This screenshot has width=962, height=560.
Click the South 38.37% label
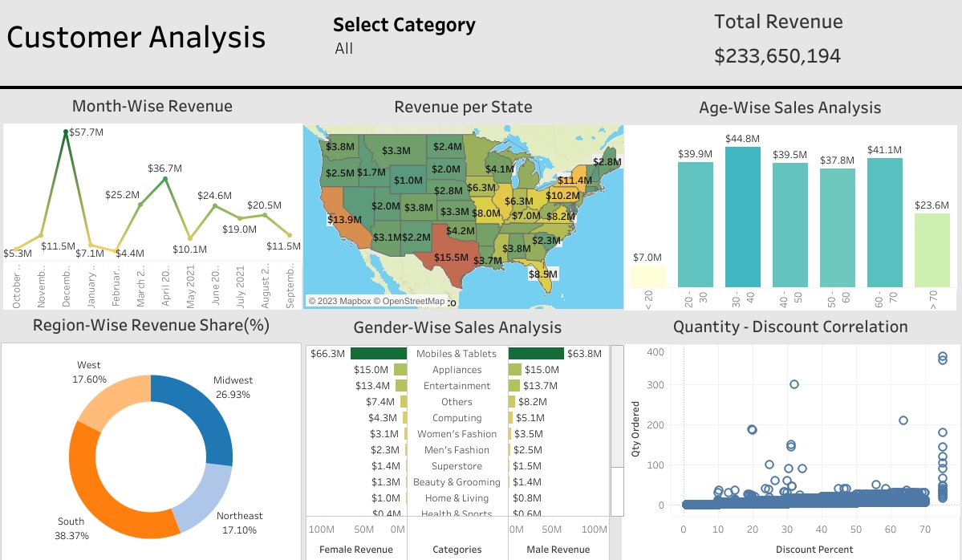71,528
